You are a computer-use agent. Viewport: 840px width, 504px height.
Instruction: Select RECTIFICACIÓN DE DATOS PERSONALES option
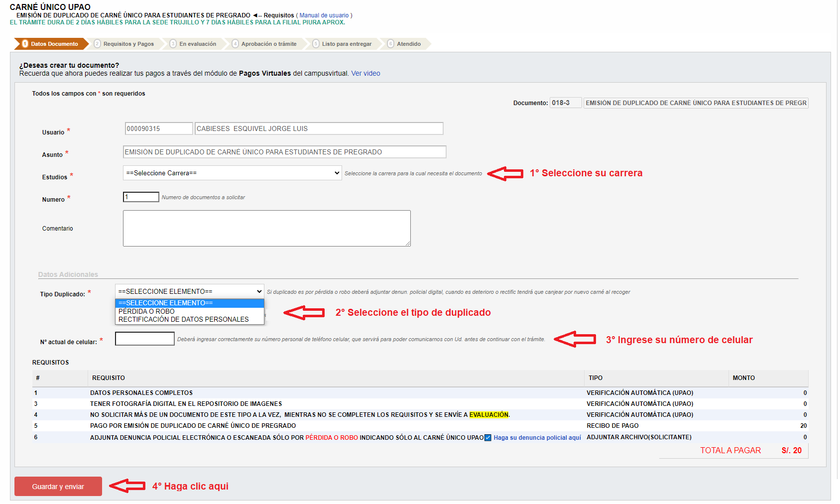[x=189, y=319]
